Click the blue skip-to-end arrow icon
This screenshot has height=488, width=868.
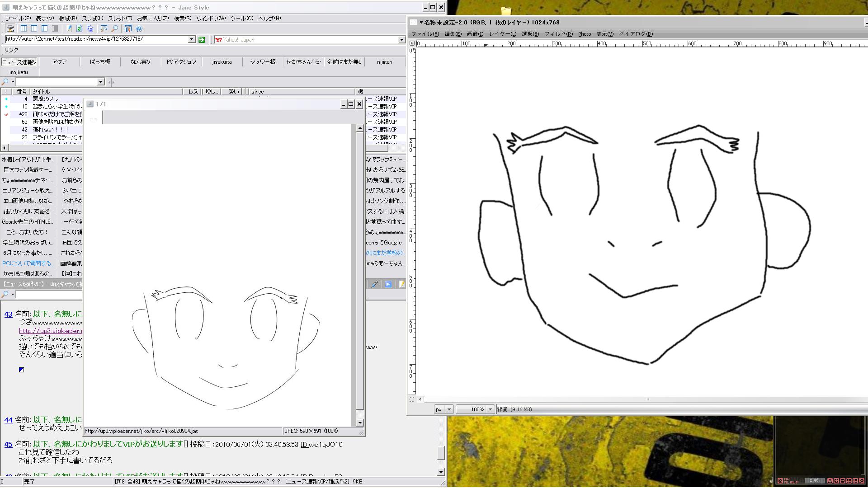click(388, 284)
